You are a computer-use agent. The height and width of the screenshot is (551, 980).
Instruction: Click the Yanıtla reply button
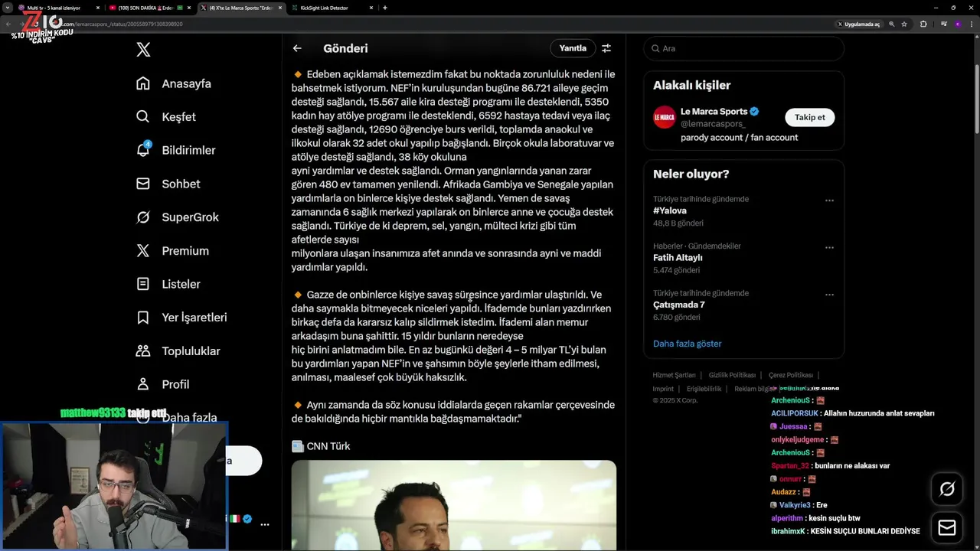tap(573, 48)
